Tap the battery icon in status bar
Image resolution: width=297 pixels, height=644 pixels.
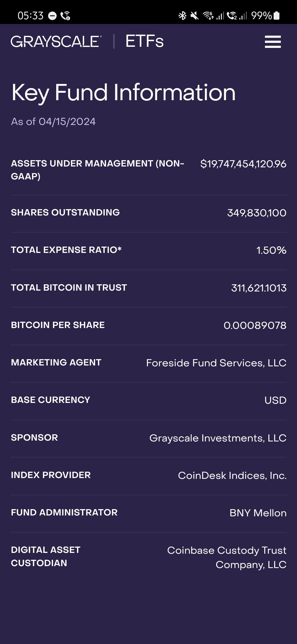click(277, 16)
